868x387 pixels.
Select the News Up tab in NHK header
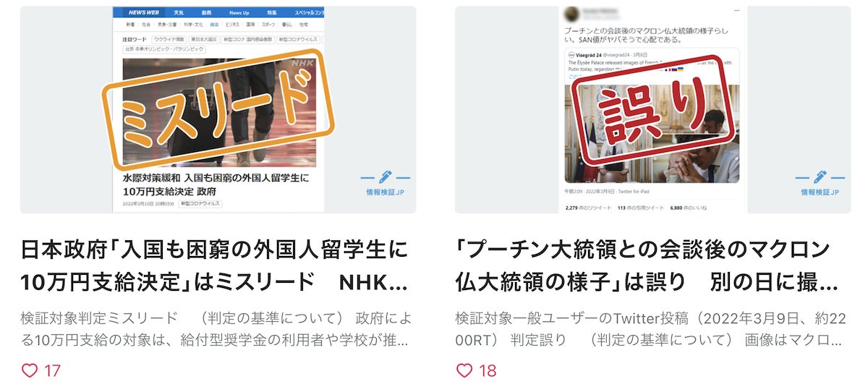pyautogui.click(x=239, y=13)
